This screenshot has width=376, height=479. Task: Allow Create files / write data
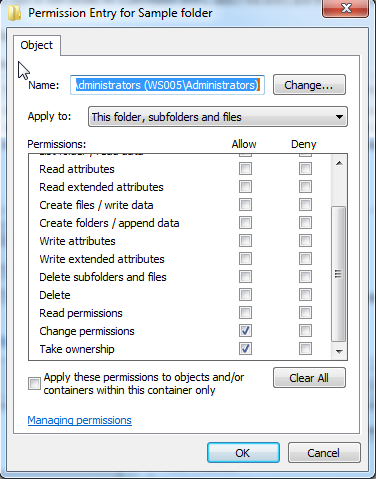coord(245,205)
